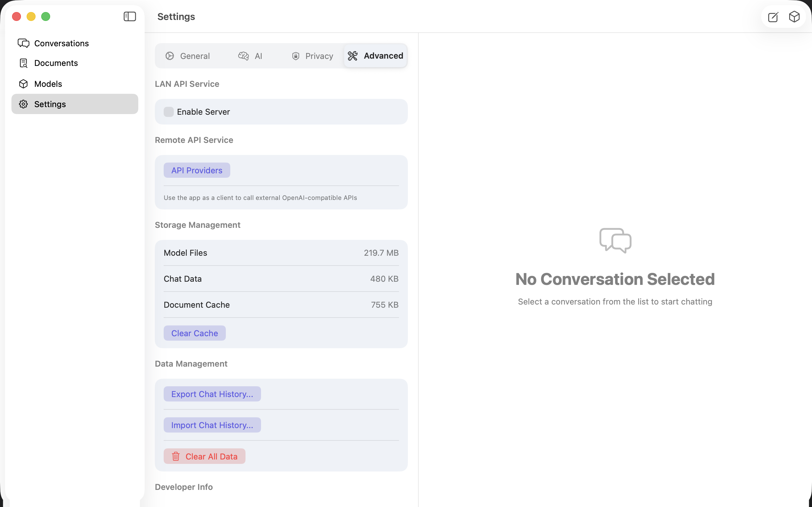812x507 pixels.
Task: Enable the LAN server checkbox
Action: coord(168,112)
